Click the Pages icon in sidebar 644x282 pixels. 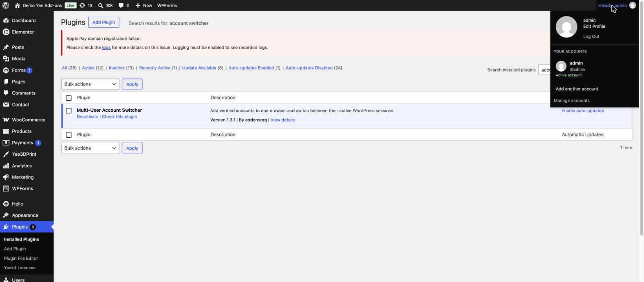point(6,82)
